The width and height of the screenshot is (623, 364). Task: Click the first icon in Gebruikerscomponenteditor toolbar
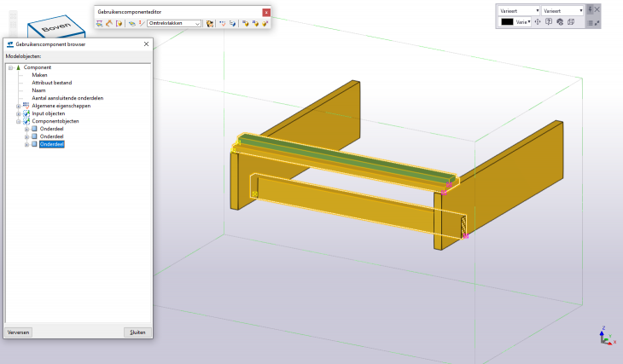coord(100,24)
